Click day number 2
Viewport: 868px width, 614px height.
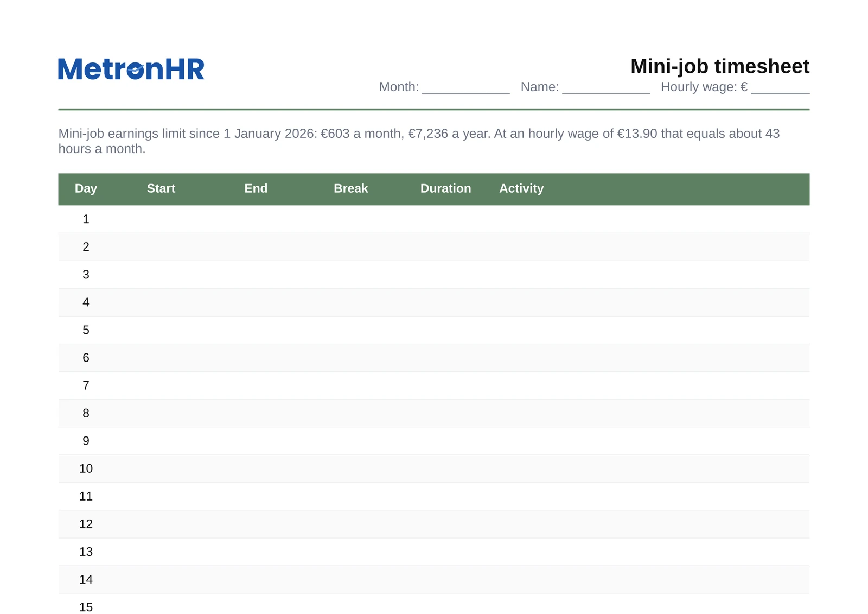(x=86, y=247)
